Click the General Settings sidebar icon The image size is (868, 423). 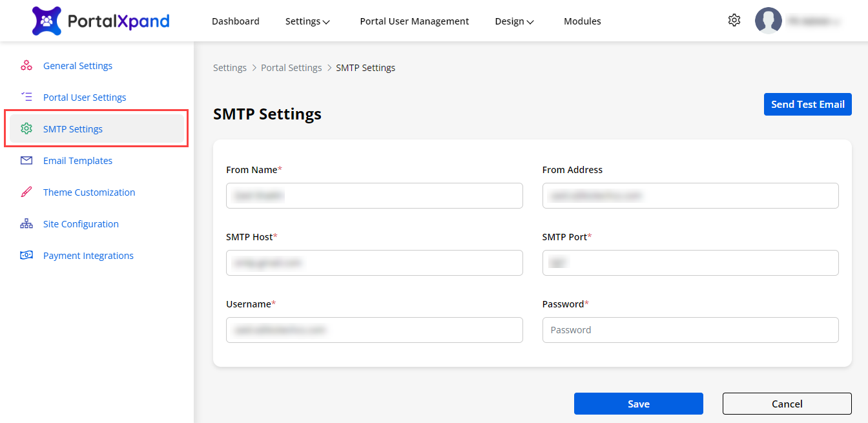26,65
